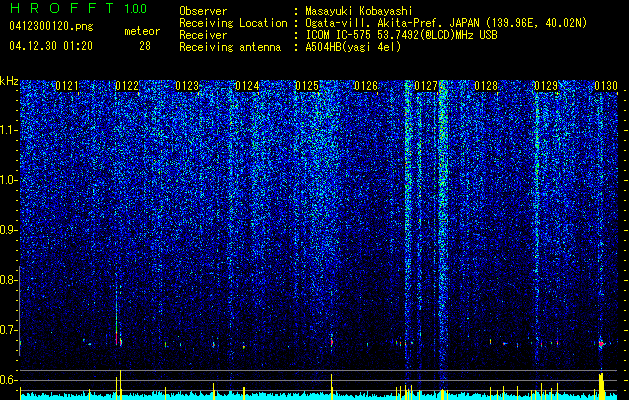Click the 0.7 kHz axis label
Viewport: 629px width, 400px height.
click(9, 330)
